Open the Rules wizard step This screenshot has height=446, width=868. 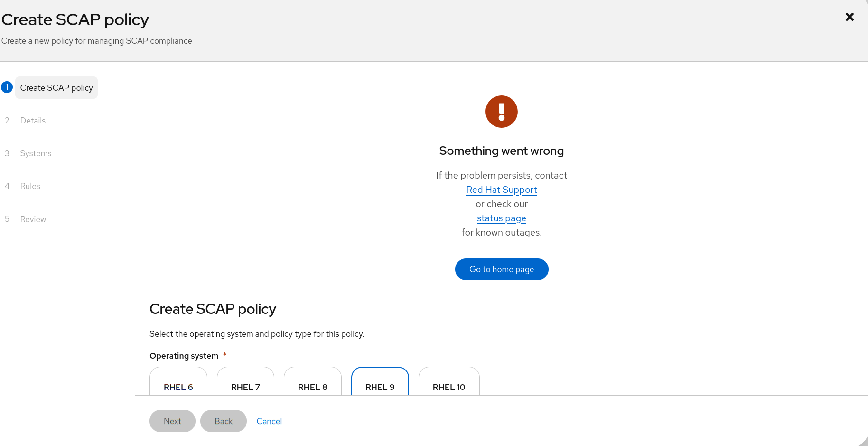click(30, 186)
